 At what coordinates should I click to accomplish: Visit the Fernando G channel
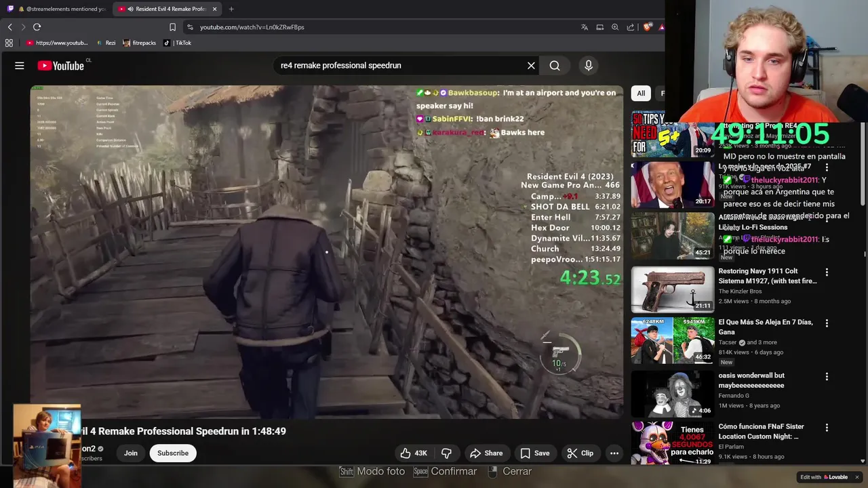[x=734, y=395]
